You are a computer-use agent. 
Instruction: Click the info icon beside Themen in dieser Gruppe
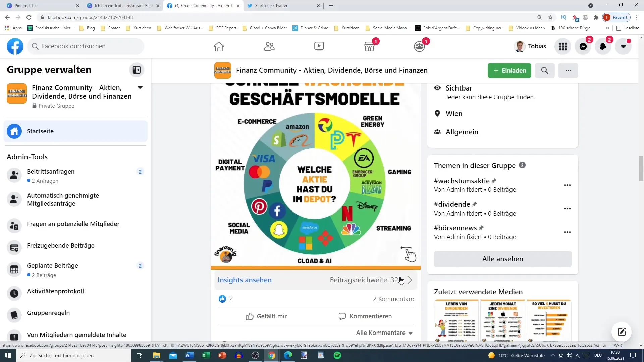522,165
